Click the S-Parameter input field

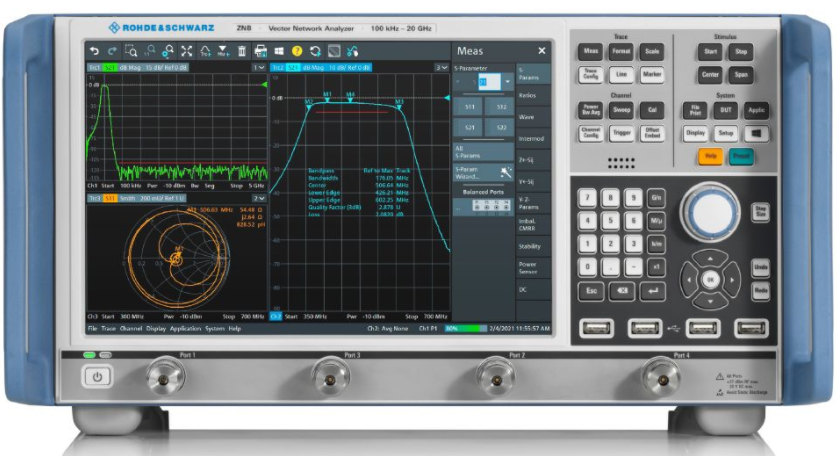coord(489,82)
